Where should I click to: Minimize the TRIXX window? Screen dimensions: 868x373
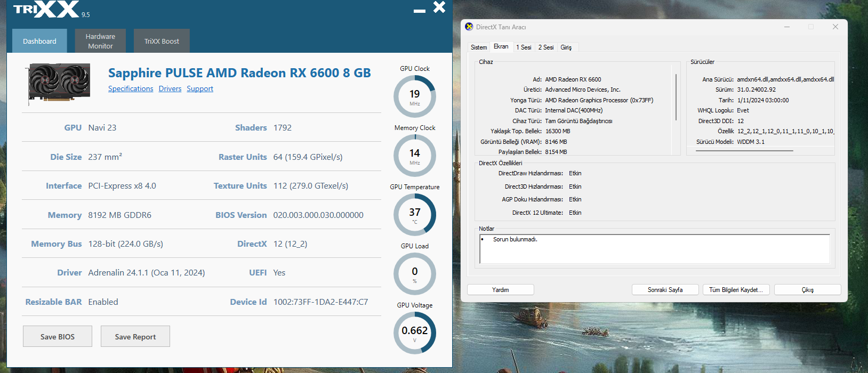pyautogui.click(x=420, y=11)
